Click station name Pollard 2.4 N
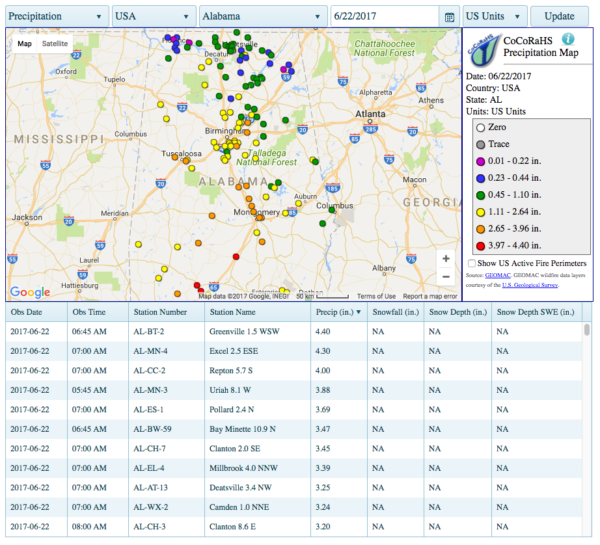Screen dimensions: 600x545 tap(232, 410)
